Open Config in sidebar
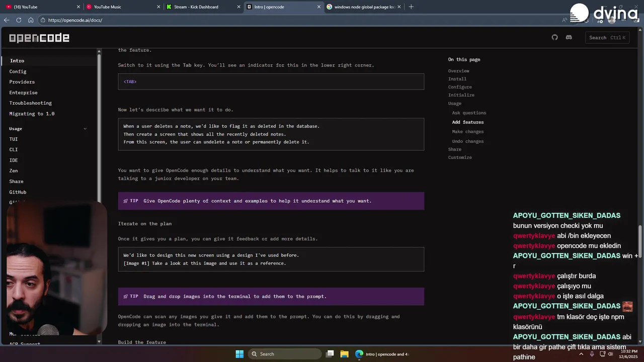 (x=18, y=71)
